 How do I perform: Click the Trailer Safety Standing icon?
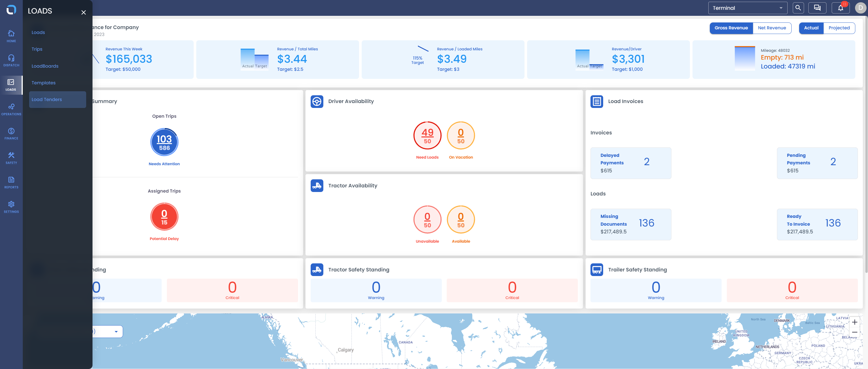coord(597,270)
